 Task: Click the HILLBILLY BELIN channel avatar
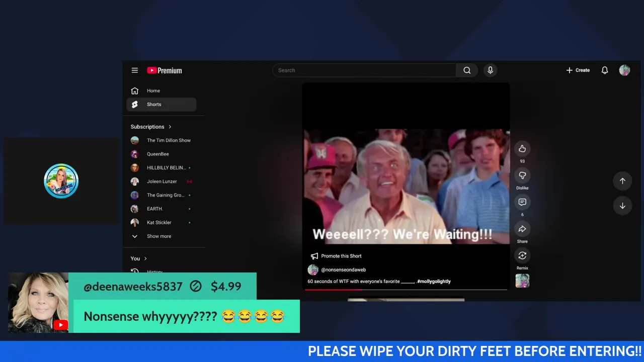tap(134, 168)
